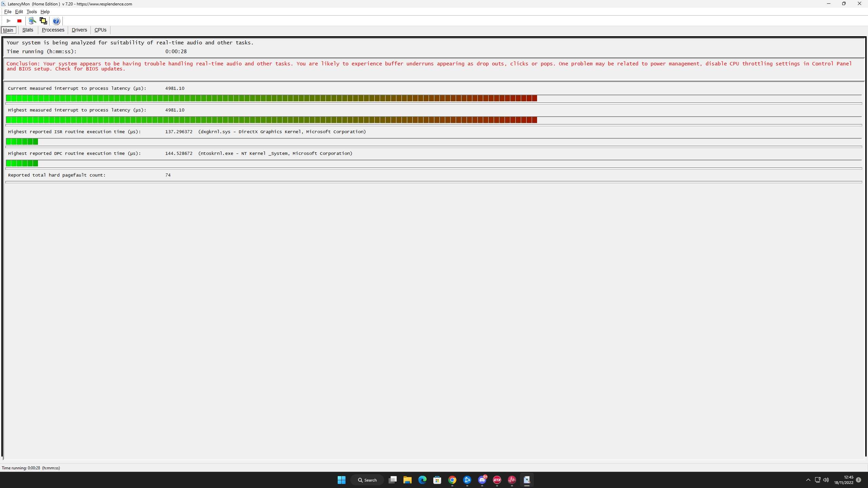Open the notification count badge

click(859, 480)
